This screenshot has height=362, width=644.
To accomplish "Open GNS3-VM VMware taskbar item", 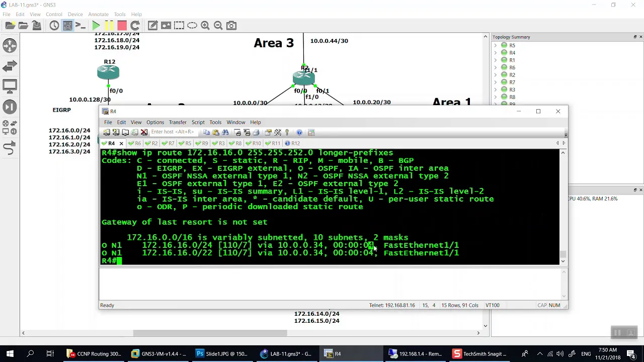I will coord(158,354).
